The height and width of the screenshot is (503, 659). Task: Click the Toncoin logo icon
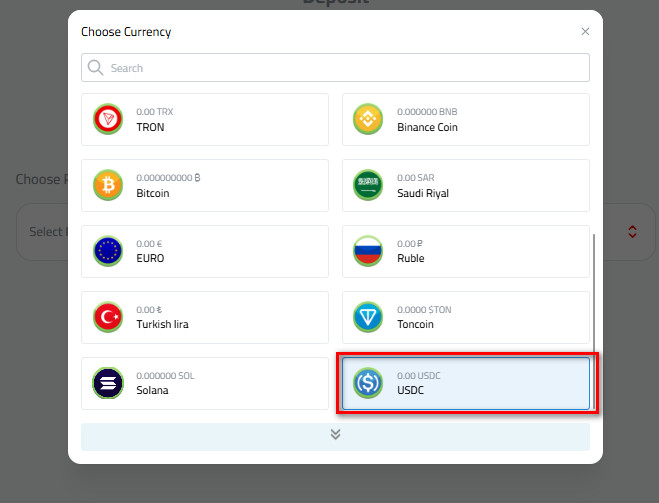368,317
